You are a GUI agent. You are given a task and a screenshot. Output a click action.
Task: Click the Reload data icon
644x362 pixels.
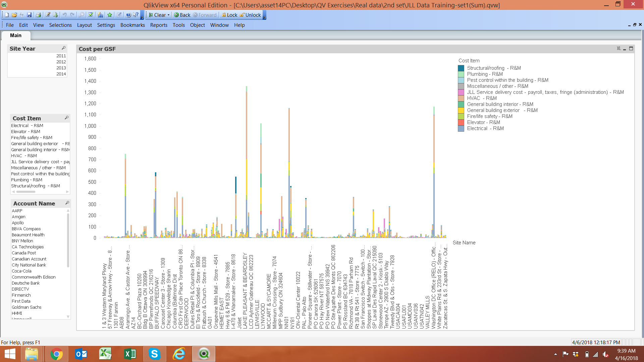point(55,15)
